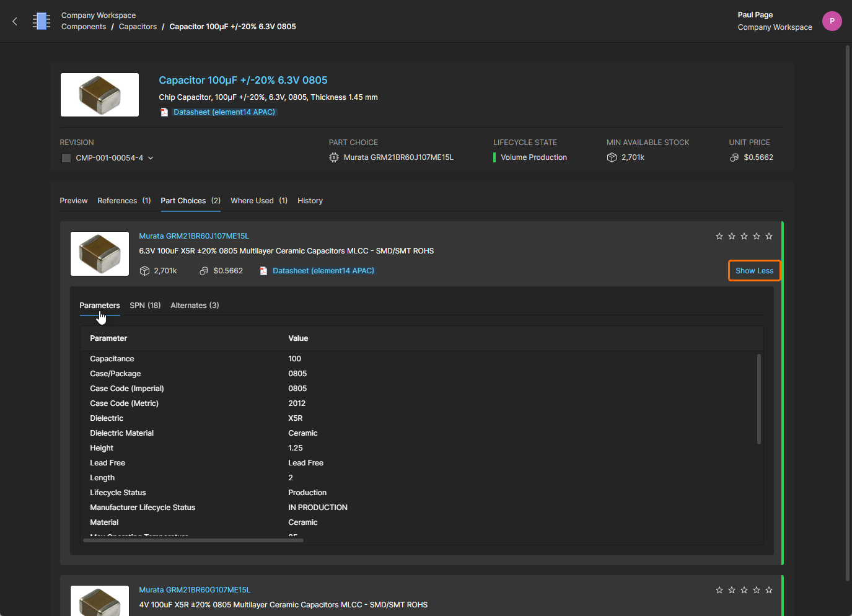852x616 pixels.
Task: Click the min available stock box icon
Action: [x=612, y=157]
